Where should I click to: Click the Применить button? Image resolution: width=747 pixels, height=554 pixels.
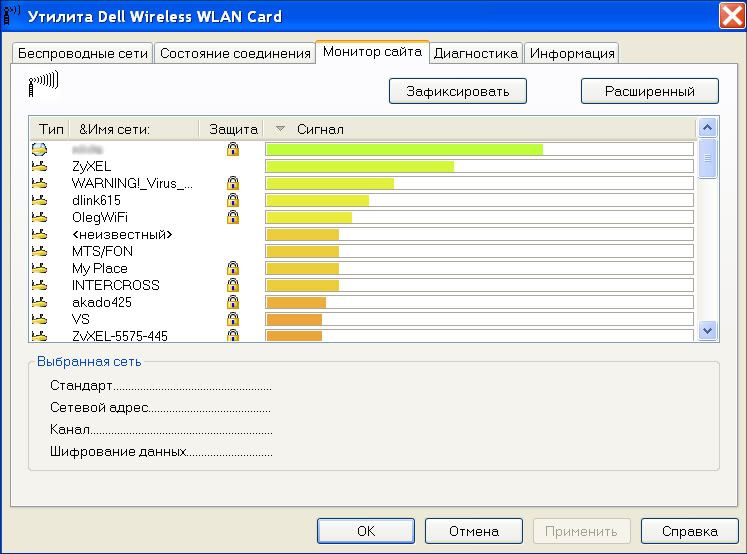(581, 531)
